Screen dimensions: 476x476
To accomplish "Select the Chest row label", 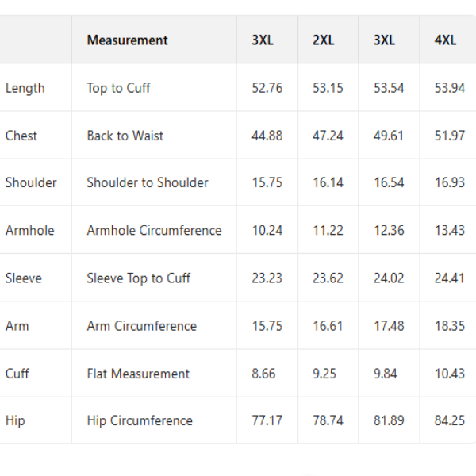I will (21, 136).
